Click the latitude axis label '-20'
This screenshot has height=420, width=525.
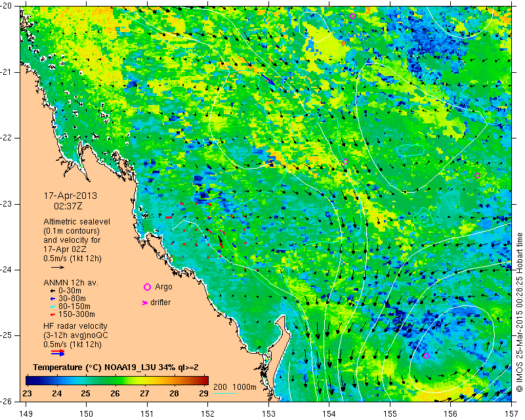click(x=6, y=6)
